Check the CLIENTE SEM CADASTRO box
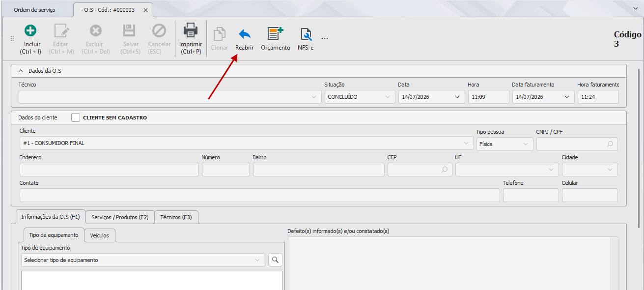 (x=76, y=117)
